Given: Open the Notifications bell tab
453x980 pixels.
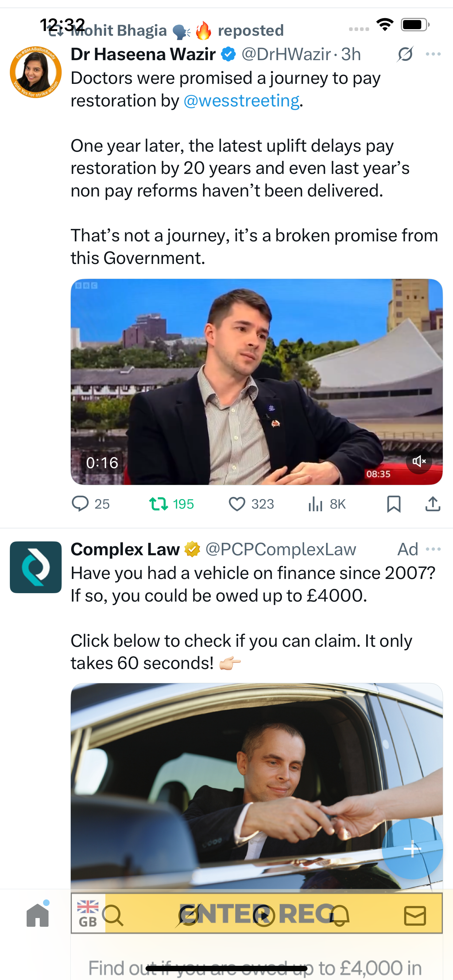Looking at the screenshot, I should pos(339,915).
